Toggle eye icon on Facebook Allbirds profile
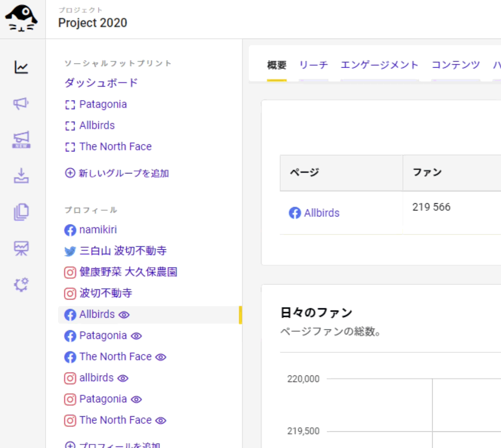501x448 pixels. pyautogui.click(x=124, y=315)
